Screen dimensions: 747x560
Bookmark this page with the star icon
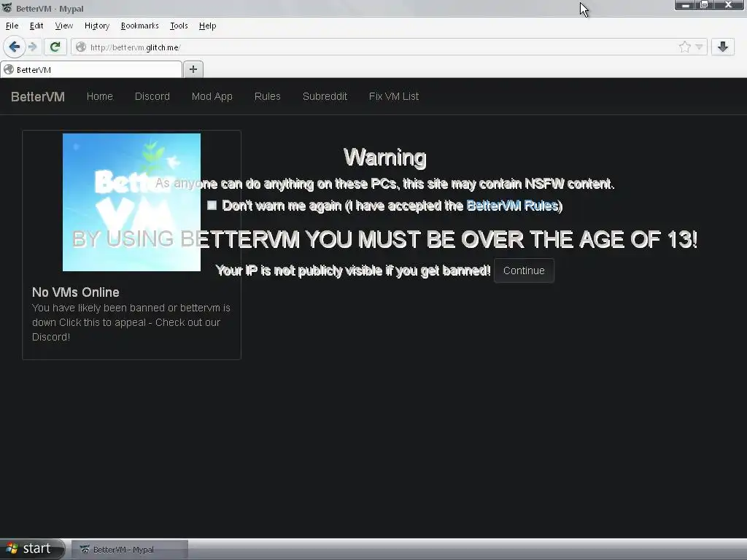(684, 47)
